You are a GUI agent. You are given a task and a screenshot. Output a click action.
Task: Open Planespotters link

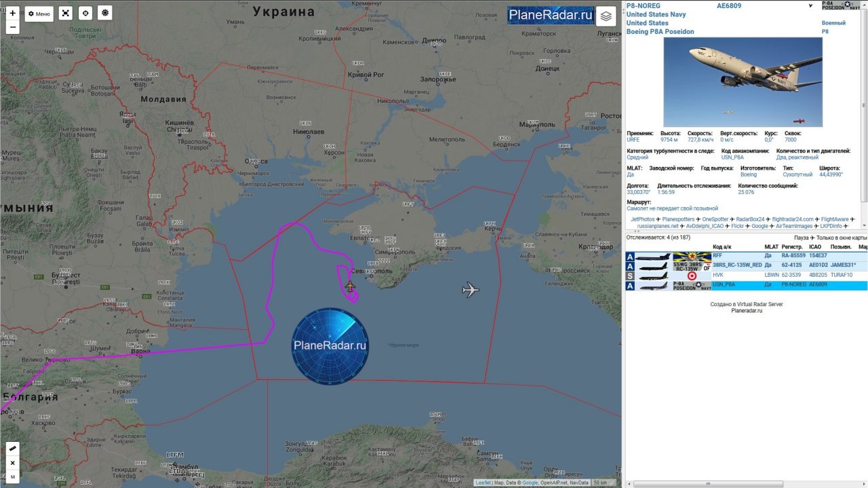point(678,219)
